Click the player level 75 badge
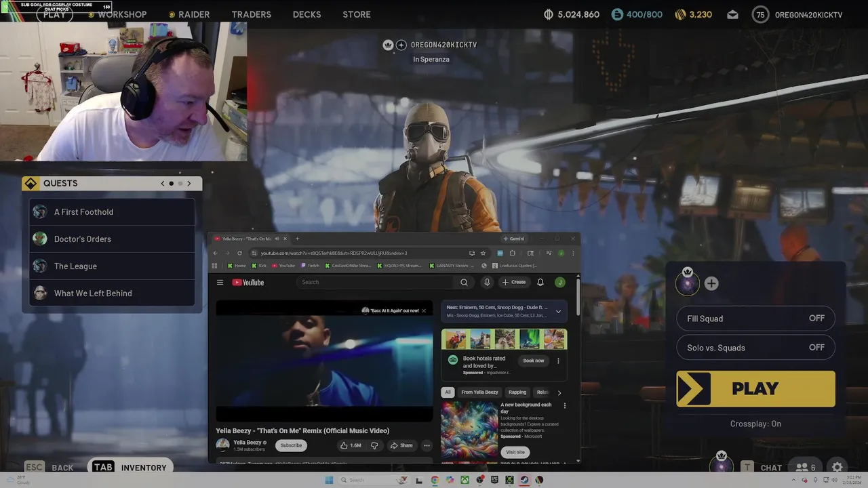This screenshot has width=868, height=488. [761, 14]
